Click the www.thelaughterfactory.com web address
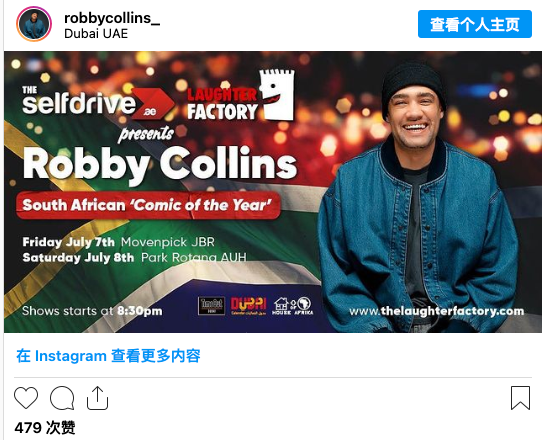The image size is (542, 440). [437, 311]
